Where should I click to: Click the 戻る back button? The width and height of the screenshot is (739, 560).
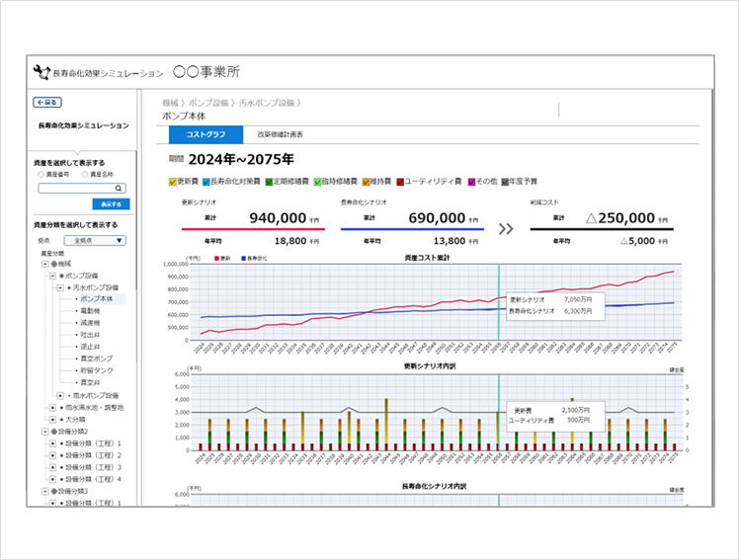coord(47,102)
